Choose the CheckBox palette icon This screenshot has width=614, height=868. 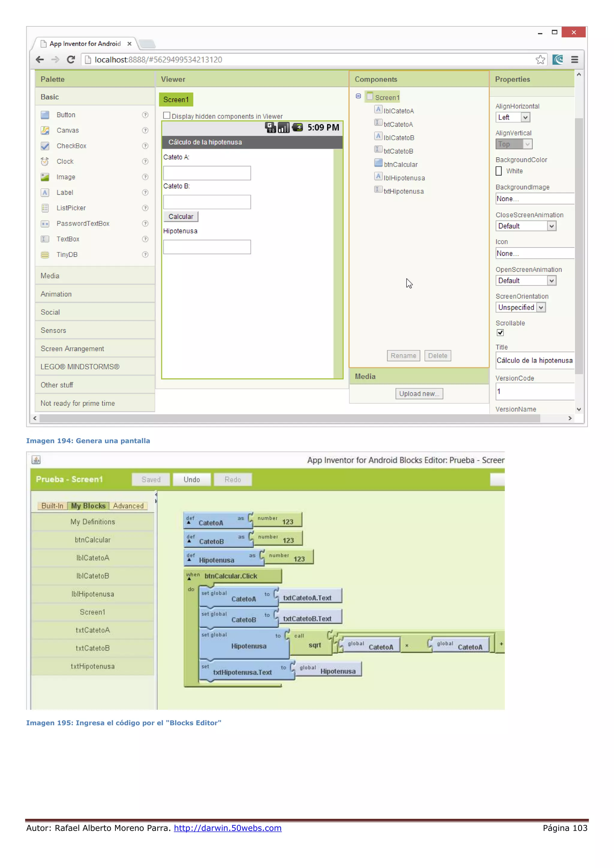pyautogui.click(x=45, y=146)
